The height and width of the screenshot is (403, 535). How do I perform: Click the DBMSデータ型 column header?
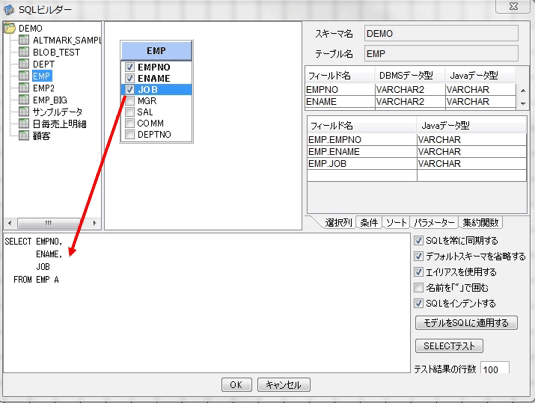(409, 75)
